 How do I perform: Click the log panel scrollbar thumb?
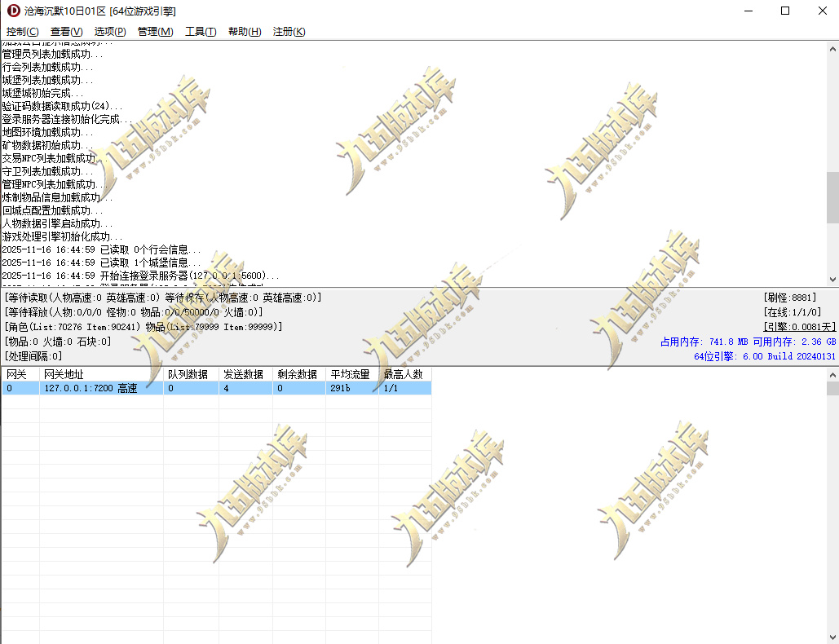pos(832,197)
